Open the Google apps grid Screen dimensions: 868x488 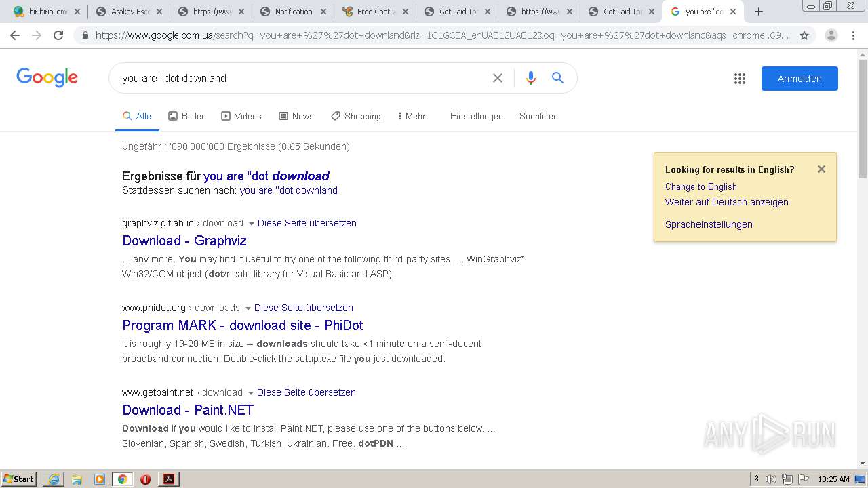pyautogui.click(x=740, y=79)
